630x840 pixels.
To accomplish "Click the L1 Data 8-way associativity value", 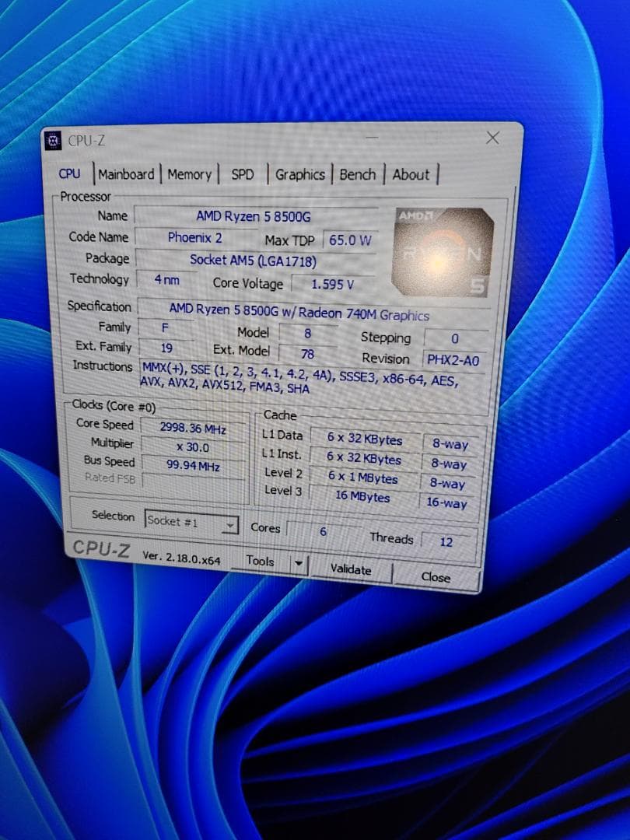I will 450,444.
